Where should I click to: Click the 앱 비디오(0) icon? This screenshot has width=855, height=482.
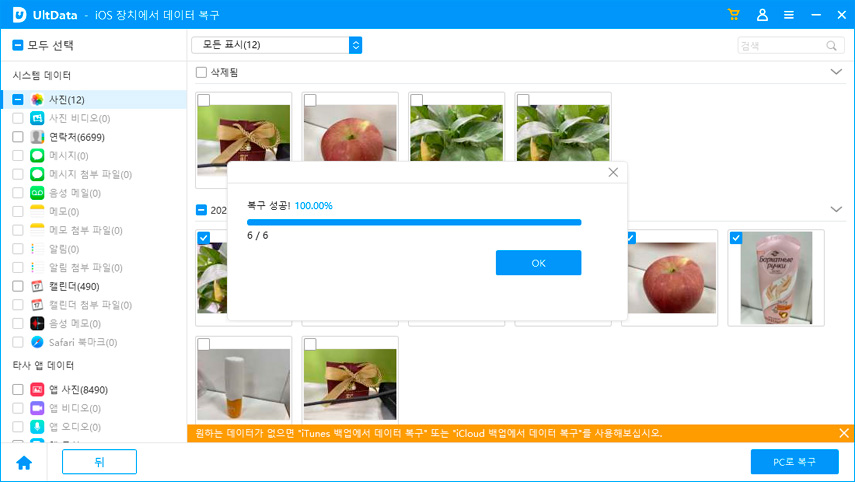coord(37,408)
